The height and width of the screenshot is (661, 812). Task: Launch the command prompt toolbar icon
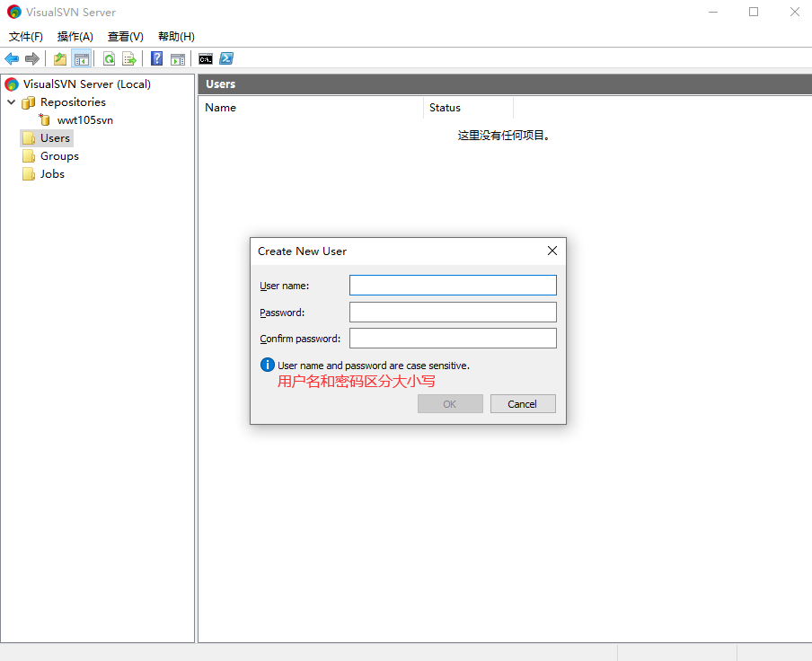(206, 59)
